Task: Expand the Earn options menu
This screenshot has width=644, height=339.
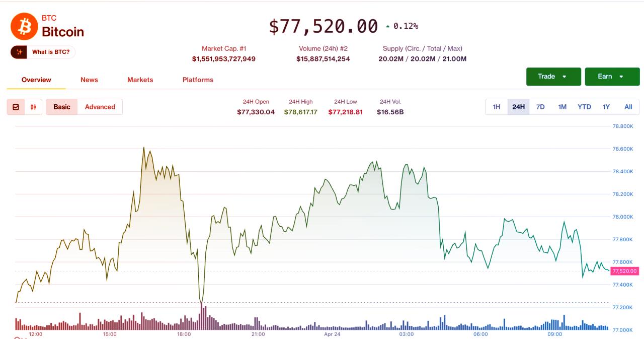Action: 612,77
